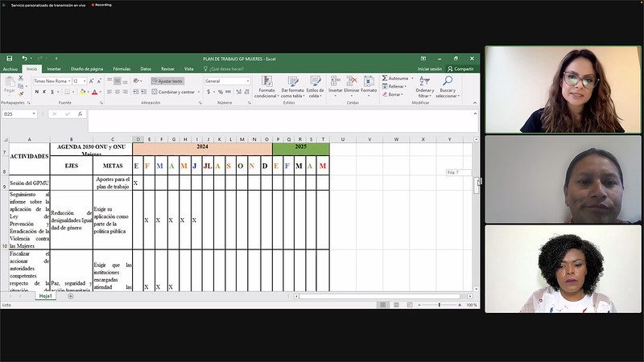Click the Formato condicional icon
This screenshot has width=644, height=362.
[x=266, y=82]
